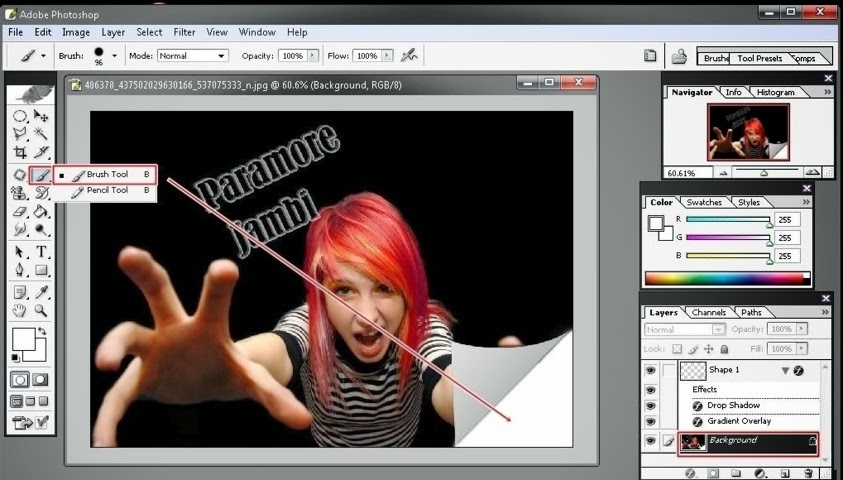843x480 pixels.
Task: Open Navigator panel options double-arrow menu
Action: tap(827, 92)
